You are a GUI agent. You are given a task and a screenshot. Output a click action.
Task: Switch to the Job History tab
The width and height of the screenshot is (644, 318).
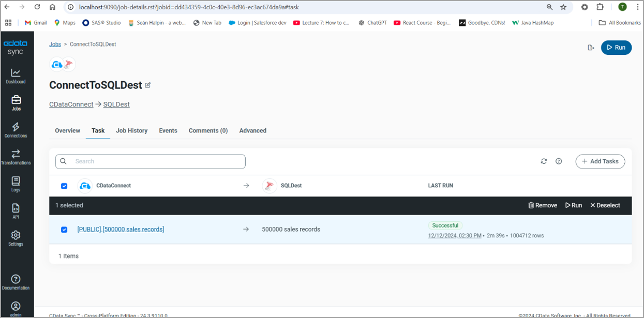point(131,130)
